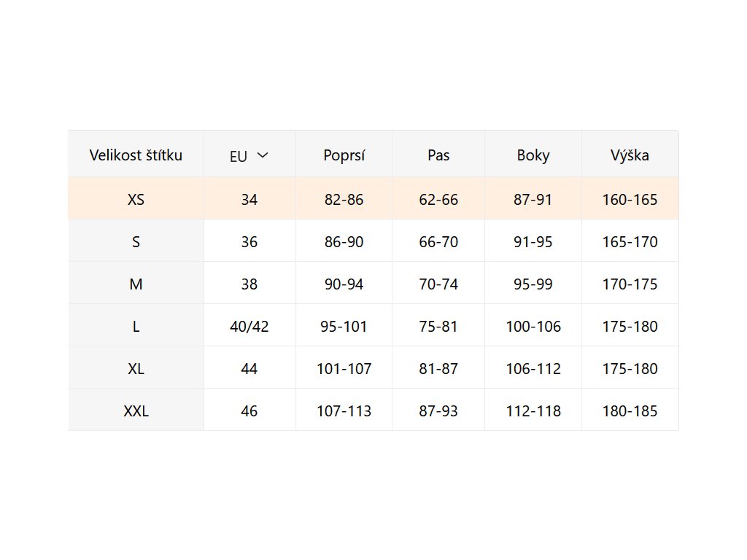Click height 165-170 cell
Image resolution: width=747 pixels, height=560 pixels.
[630, 241]
